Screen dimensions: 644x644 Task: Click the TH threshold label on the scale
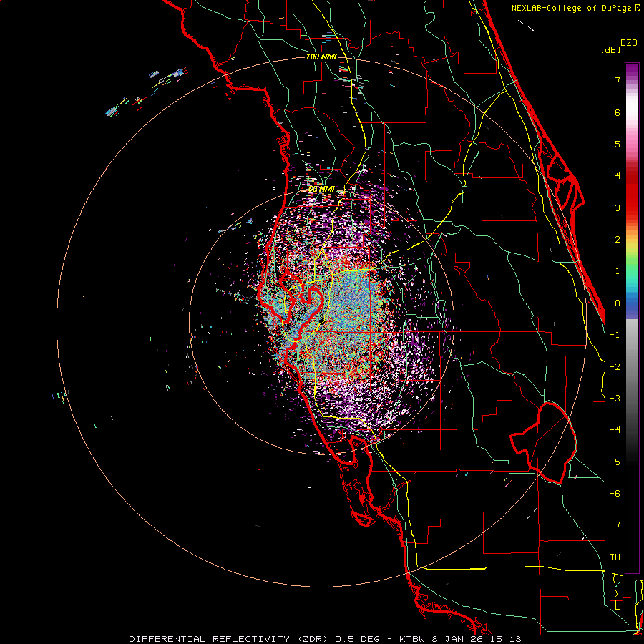coord(615,557)
